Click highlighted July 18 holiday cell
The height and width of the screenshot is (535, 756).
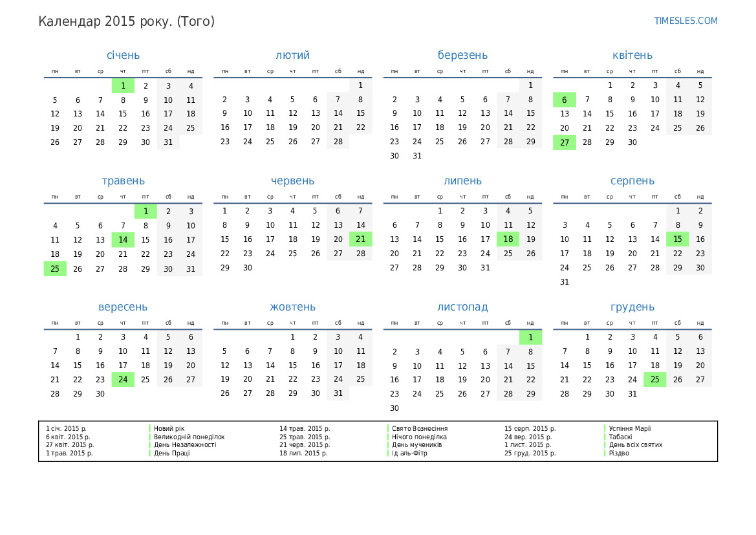tap(508, 239)
